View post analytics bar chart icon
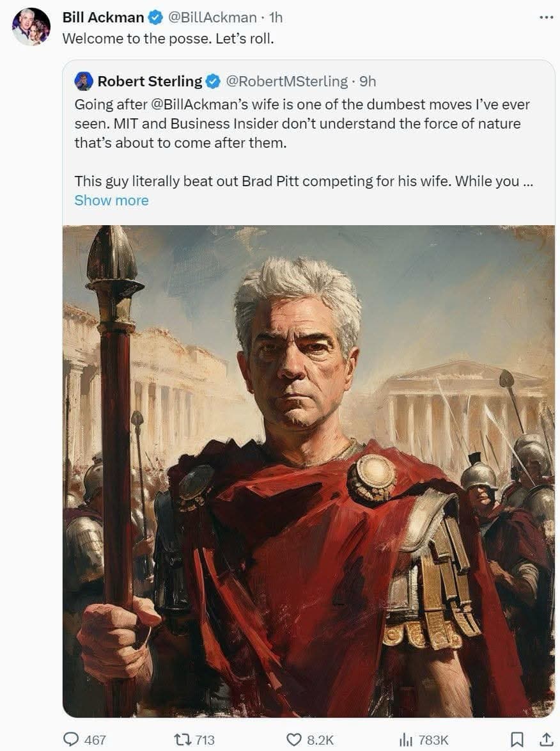Screen dimensions: 560x751 point(406,739)
